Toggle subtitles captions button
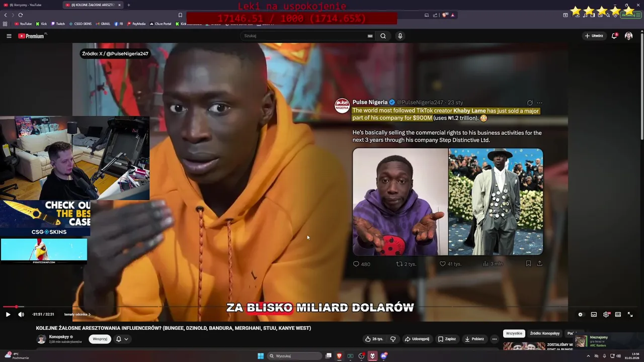The width and height of the screenshot is (644, 362). [x=594, y=314]
